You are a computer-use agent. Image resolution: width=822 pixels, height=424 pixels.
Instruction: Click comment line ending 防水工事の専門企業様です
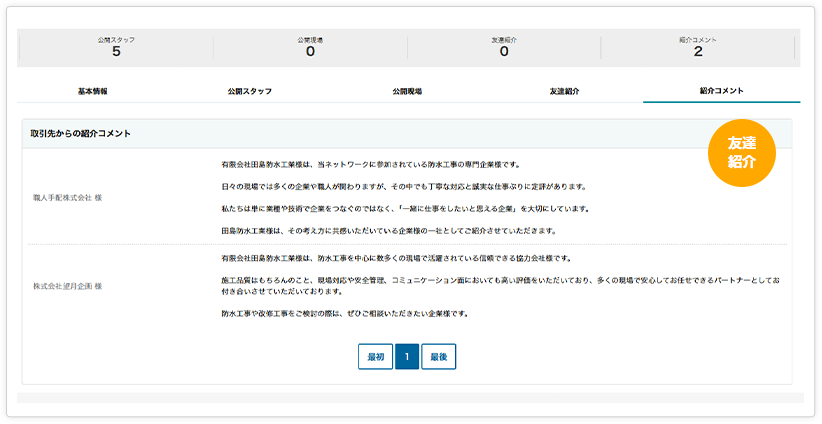click(371, 165)
